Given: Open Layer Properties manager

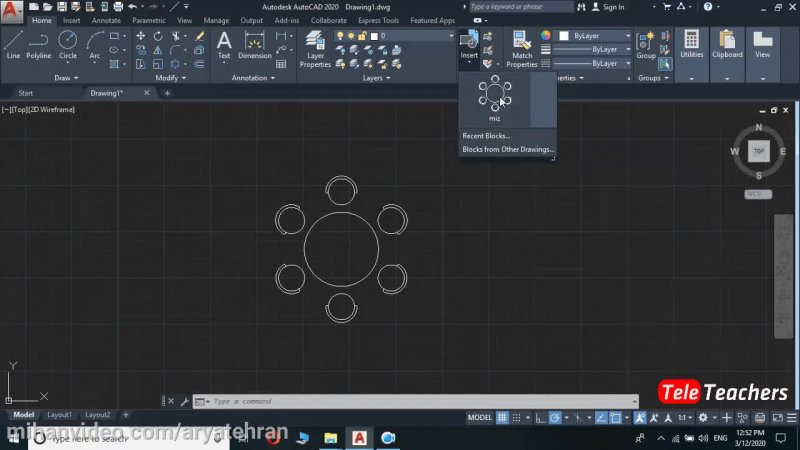Looking at the screenshot, I should click(x=315, y=49).
